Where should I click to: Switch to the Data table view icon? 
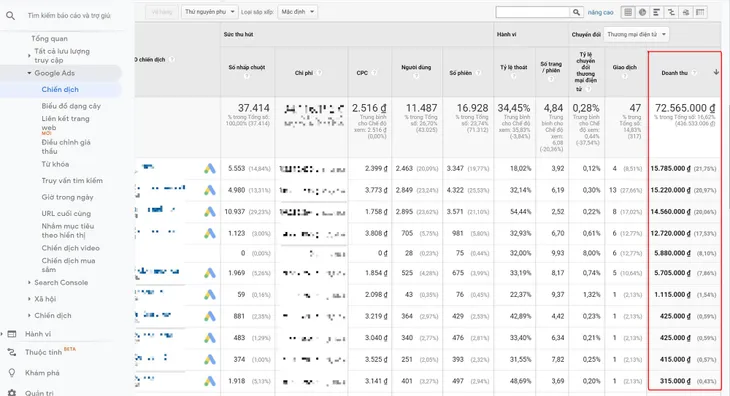628,12
